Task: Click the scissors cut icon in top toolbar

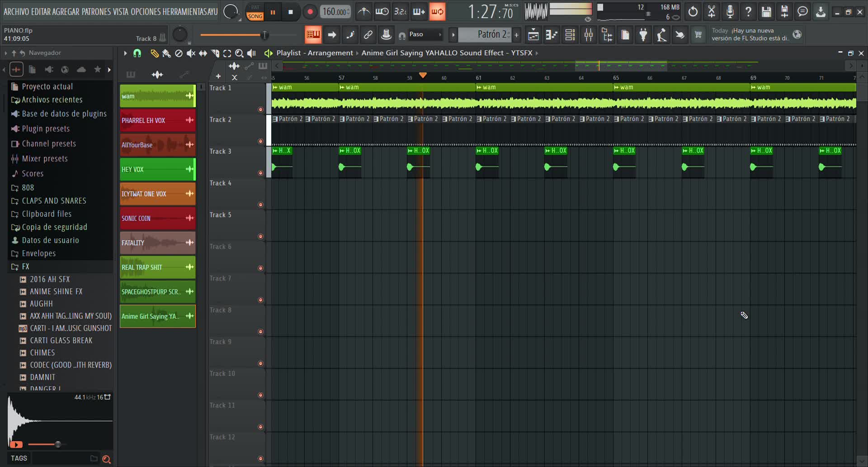Action: [711, 12]
